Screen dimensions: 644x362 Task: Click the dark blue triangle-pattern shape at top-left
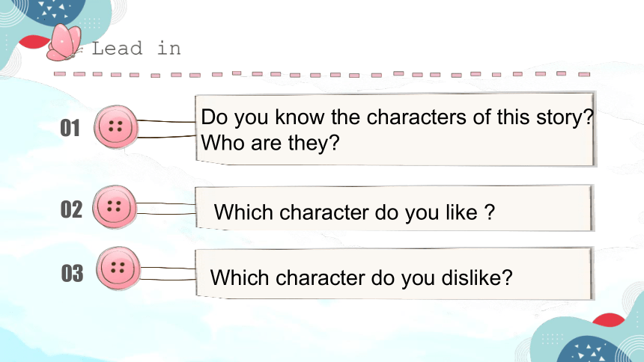pos(54,11)
